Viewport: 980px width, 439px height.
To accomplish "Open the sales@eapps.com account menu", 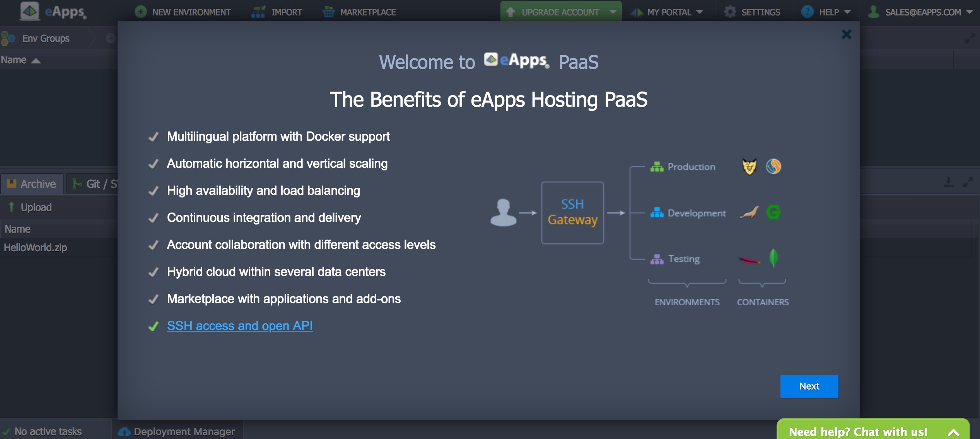I will tap(922, 12).
